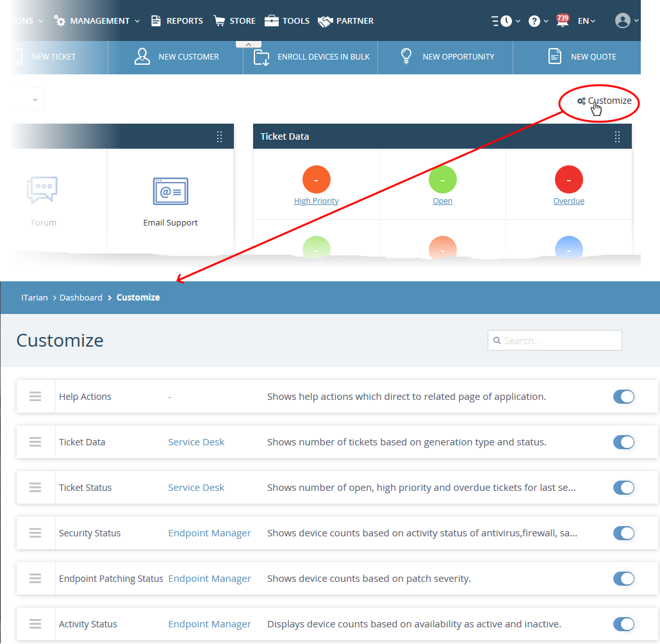Open the Open tickets link
This screenshot has width=660, height=644.
[442, 201]
